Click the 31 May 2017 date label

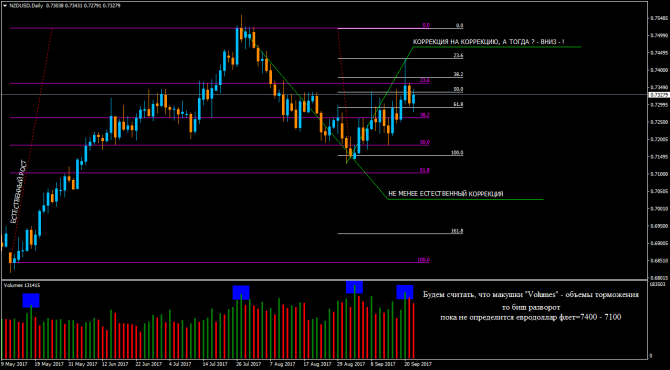(x=82, y=364)
